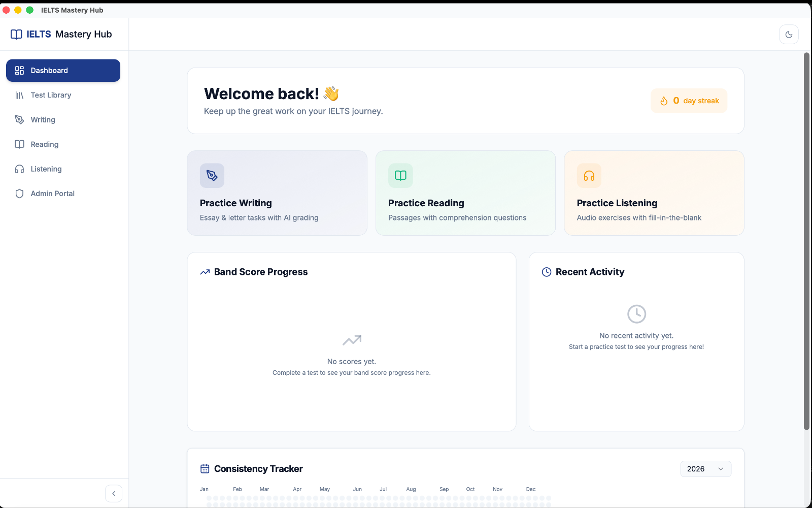Click 'No recent activity yet.' text

636,336
